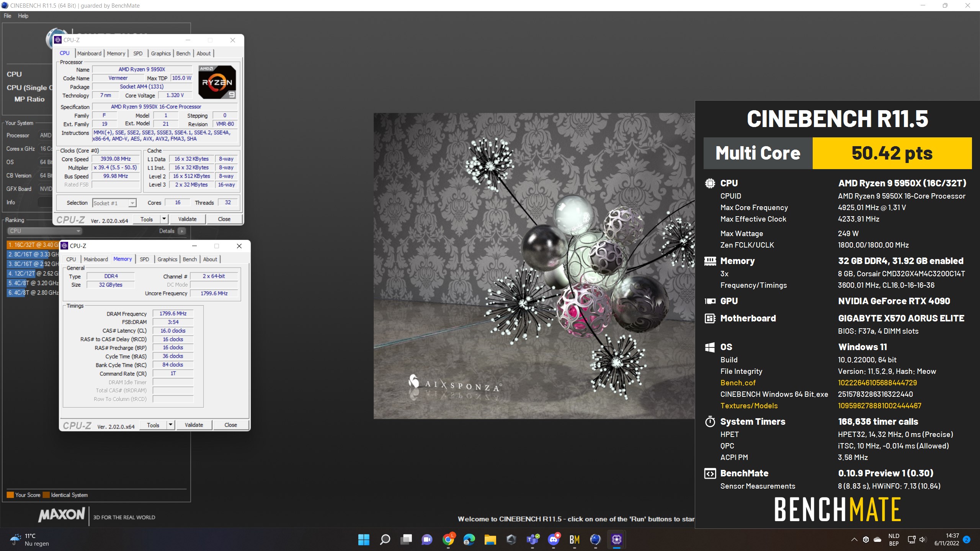Show hidden system tray icons
This screenshot has height=551, width=980.
(x=854, y=540)
